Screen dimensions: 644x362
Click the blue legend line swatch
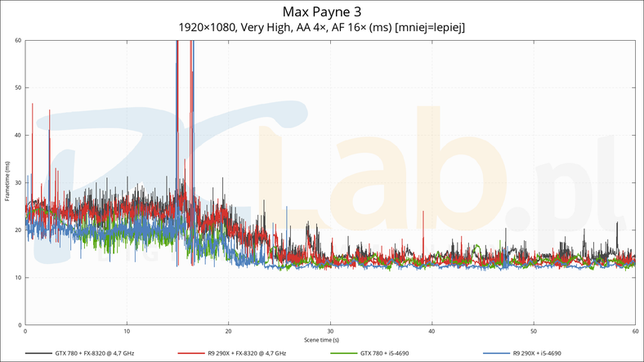[x=497, y=353]
